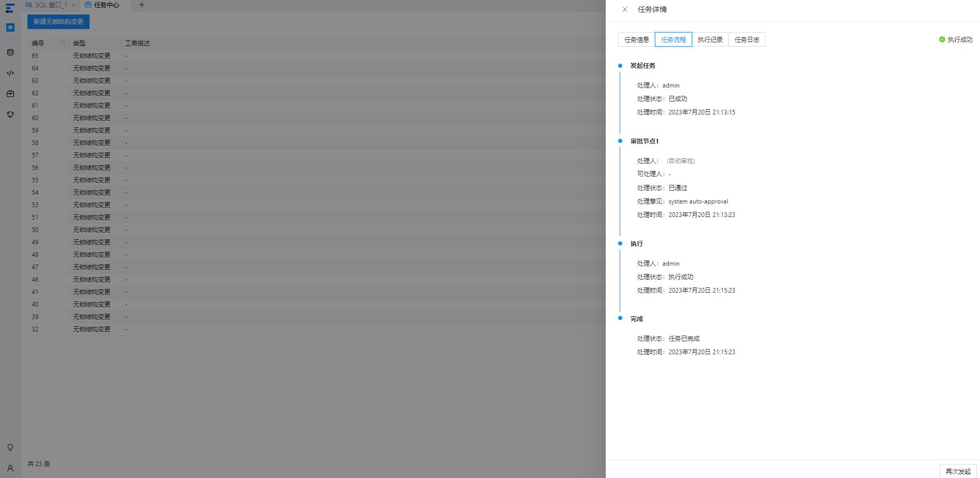
Task: Click the (自动审批) handler text
Action: [x=681, y=161]
